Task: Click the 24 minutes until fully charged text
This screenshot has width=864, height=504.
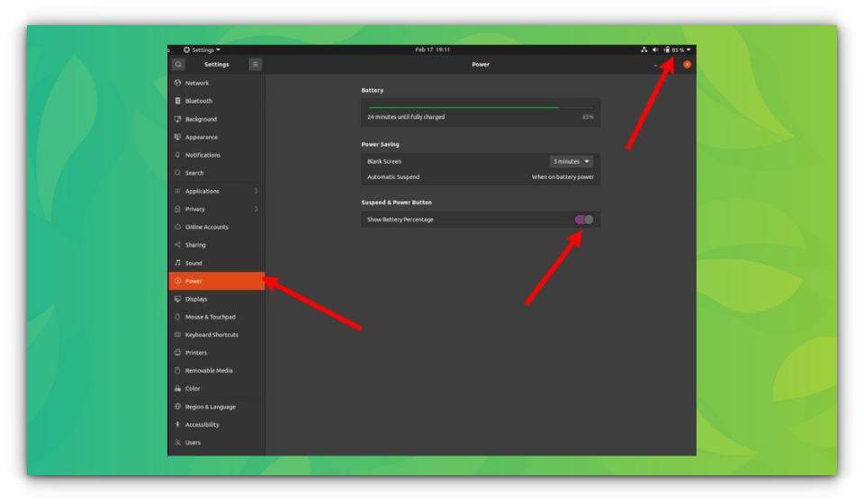Action: pyautogui.click(x=406, y=117)
